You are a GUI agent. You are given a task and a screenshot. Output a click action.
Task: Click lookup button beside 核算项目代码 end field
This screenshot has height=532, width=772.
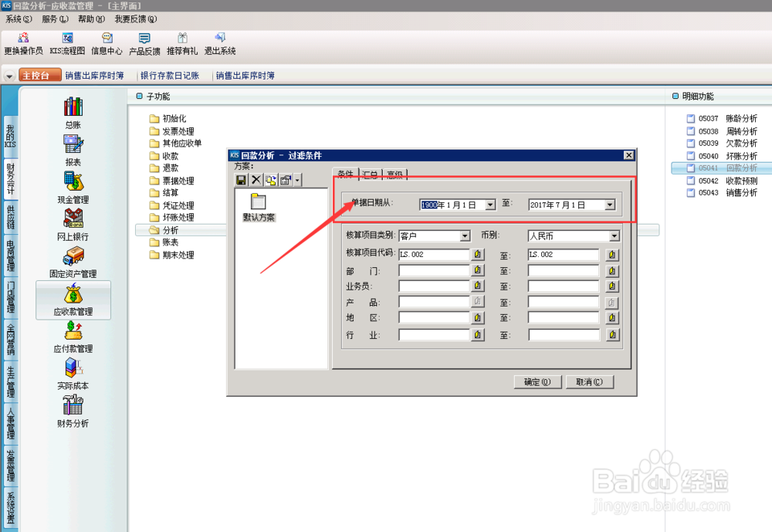pos(612,254)
